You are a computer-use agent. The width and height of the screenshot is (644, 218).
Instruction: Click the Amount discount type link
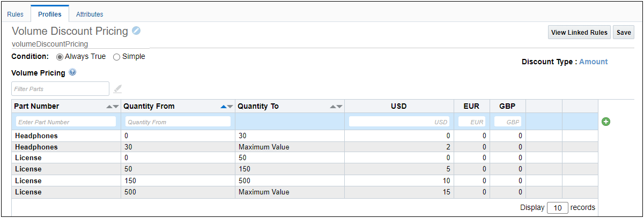point(593,62)
